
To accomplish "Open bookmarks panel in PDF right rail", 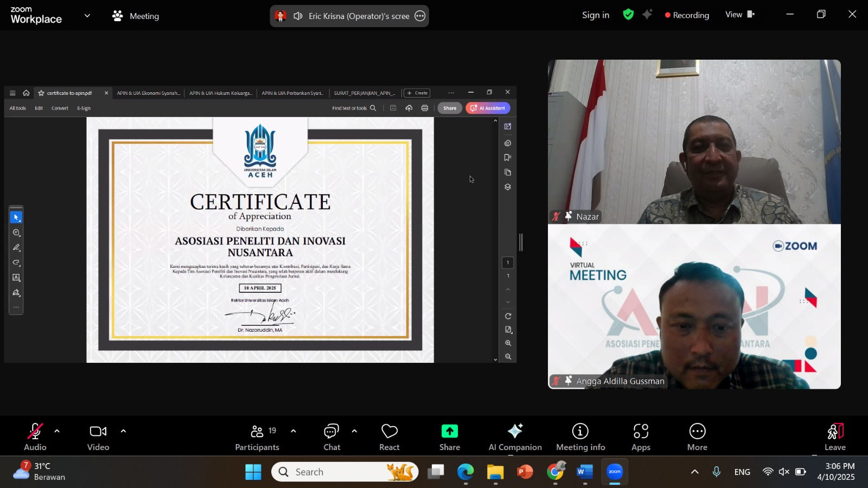I will [508, 158].
